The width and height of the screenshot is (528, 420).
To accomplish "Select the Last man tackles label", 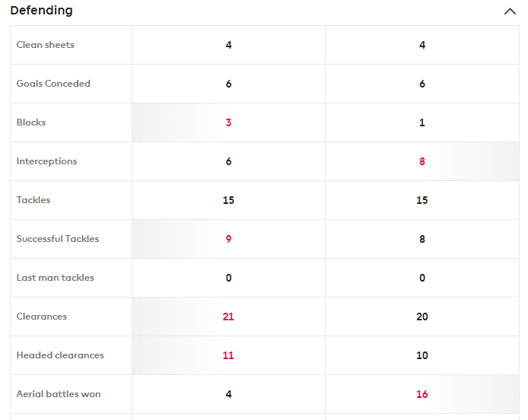I will pyautogui.click(x=56, y=278).
